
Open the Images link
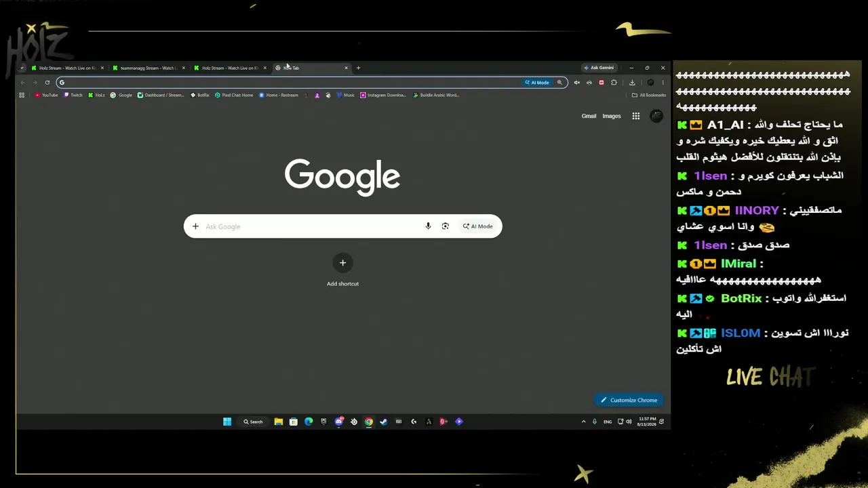coord(612,116)
